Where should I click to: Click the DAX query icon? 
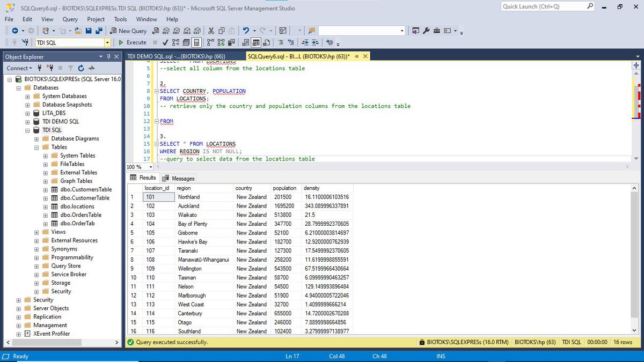coord(197,31)
